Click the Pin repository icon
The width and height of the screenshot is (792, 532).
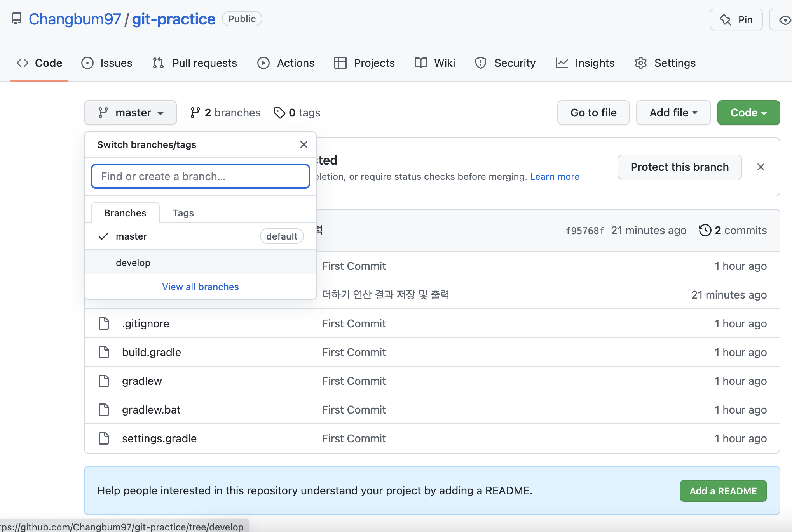tap(725, 20)
